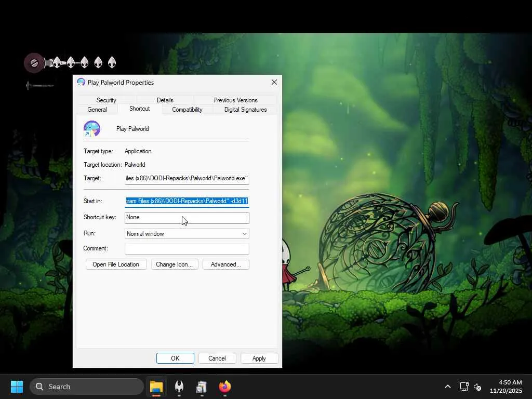Launch Firefox from the taskbar

click(x=224, y=387)
